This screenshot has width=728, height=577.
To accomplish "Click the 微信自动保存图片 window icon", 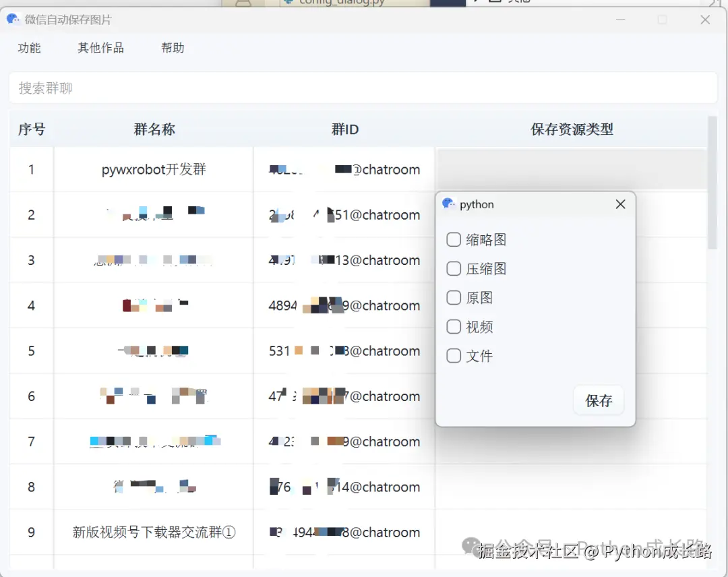I will coord(13,20).
